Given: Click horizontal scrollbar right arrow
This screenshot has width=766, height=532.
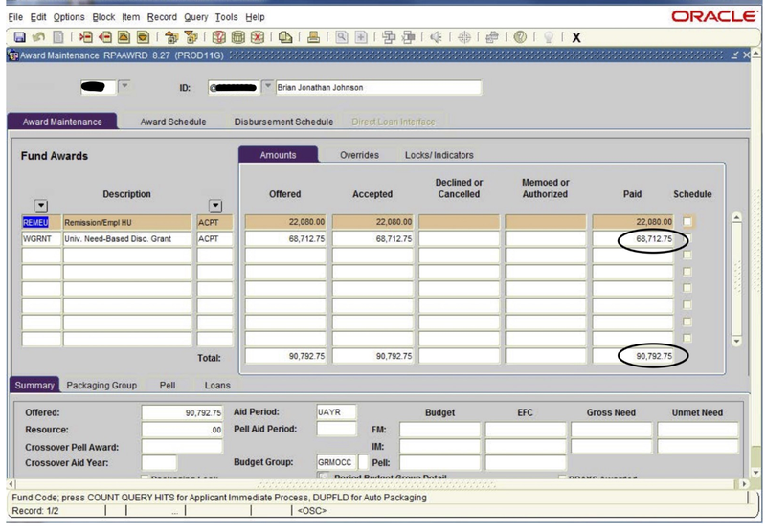Looking at the screenshot, I should [743, 484].
